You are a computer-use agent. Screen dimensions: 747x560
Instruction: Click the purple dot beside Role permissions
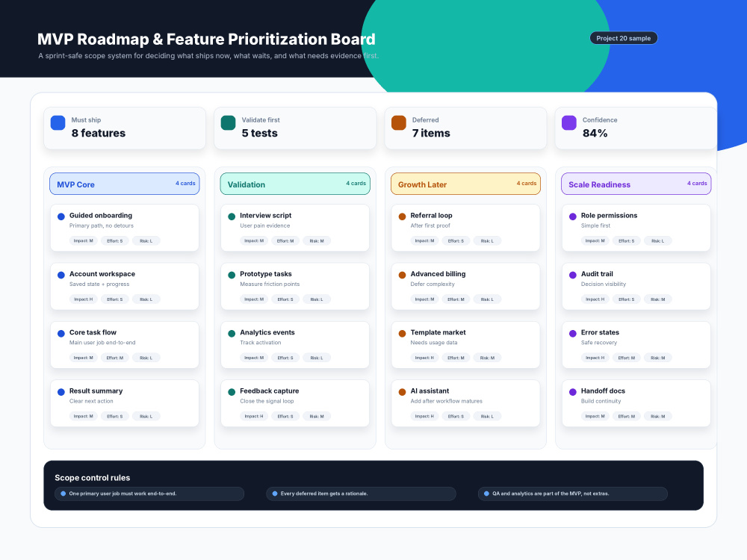[x=573, y=217]
